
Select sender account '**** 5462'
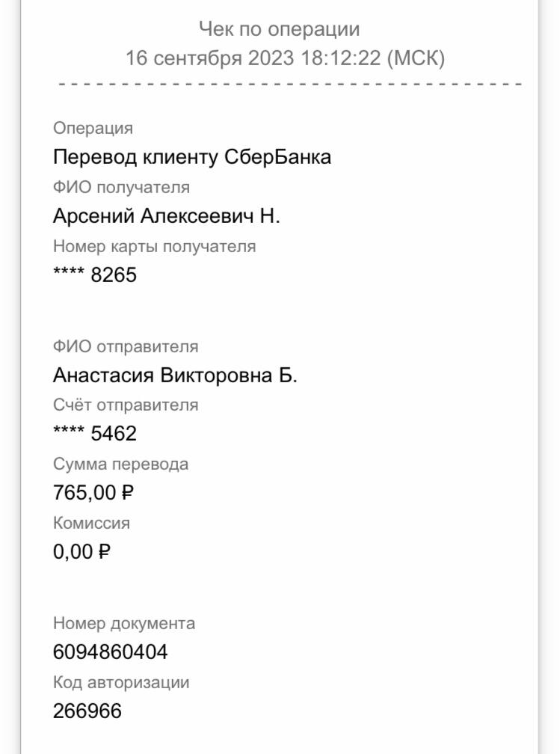(x=95, y=434)
